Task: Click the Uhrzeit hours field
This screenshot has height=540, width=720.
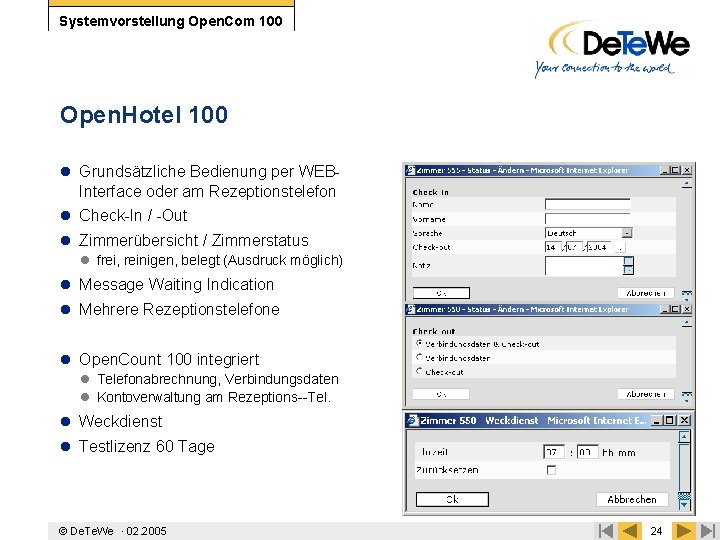Action: click(554, 452)
